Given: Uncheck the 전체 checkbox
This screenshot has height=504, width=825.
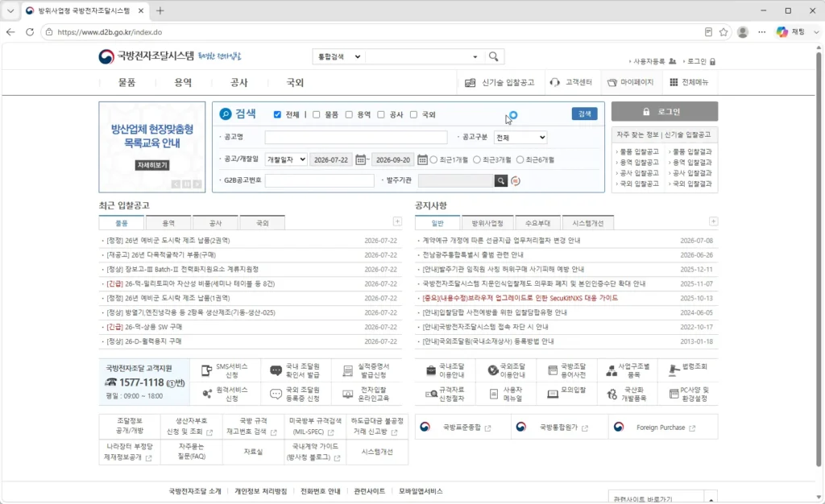Looking at the screenshot, I should pos(277,114).
